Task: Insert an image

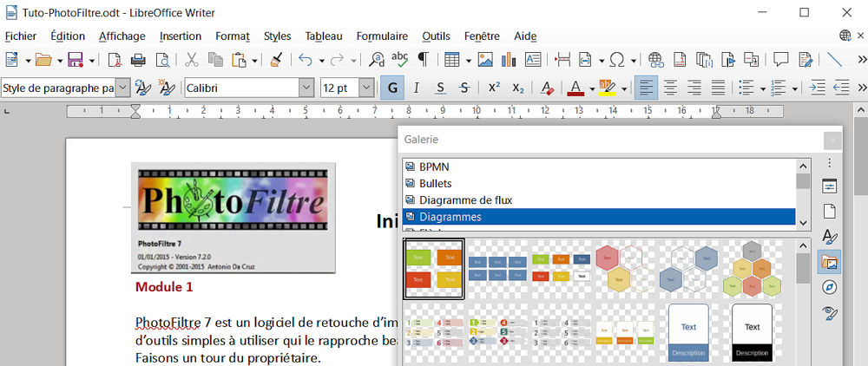Action: point(485,59)
